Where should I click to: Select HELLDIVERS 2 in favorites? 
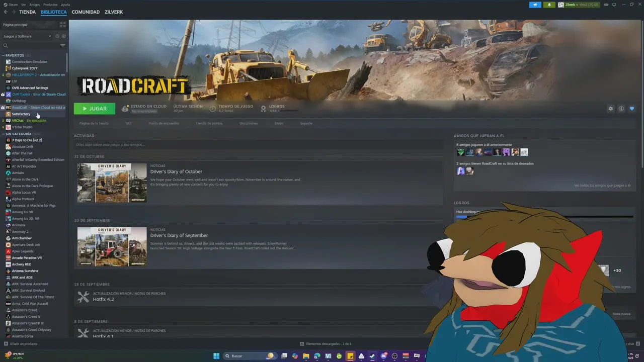click(x=33, y=75)
